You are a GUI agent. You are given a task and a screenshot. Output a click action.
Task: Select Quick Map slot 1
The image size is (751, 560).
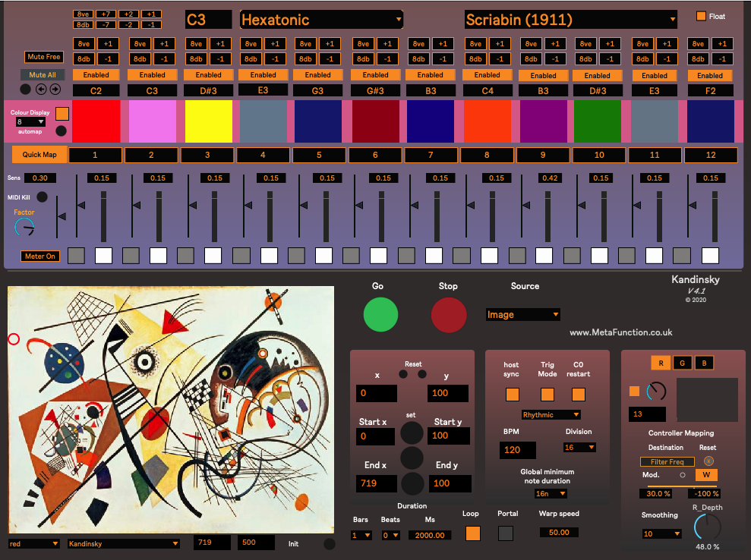[95, 155]
